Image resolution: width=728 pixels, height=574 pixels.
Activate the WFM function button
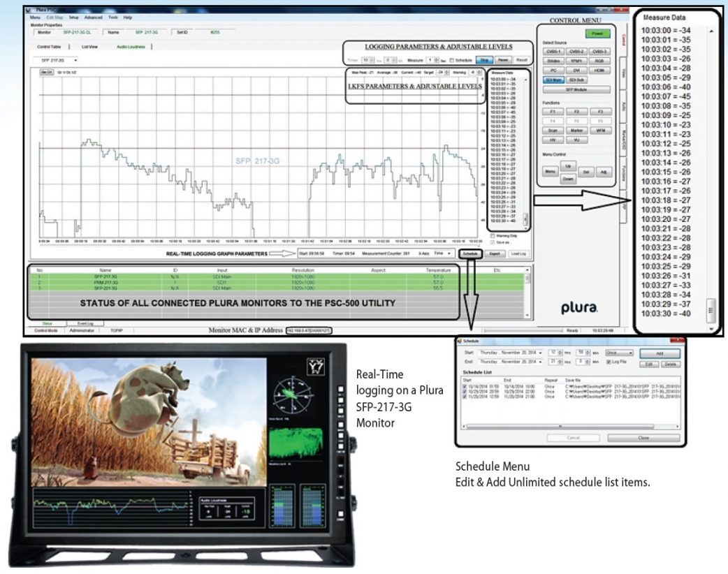click(599, 131)
